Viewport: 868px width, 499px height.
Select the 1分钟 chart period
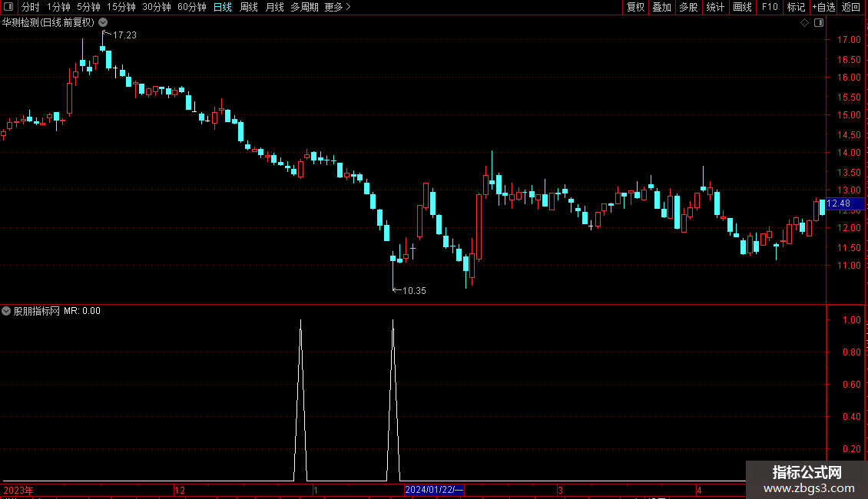58,7
